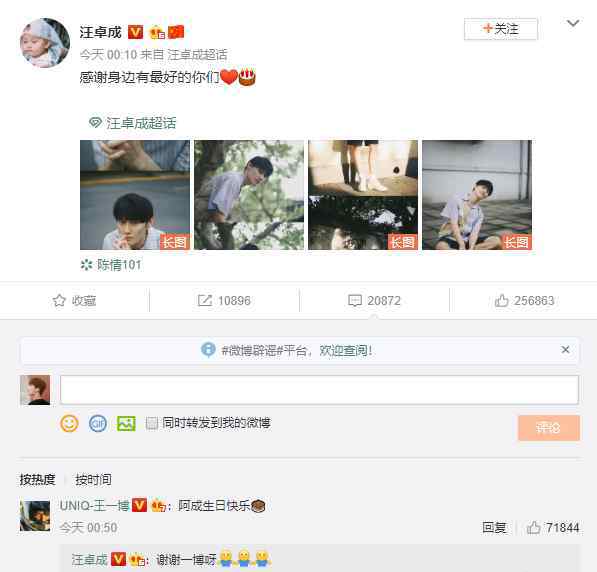Open the first photo thumbnail with 长图 label
Image resolution: width=597 pixels, height=572 pixels.
(135, 195)
